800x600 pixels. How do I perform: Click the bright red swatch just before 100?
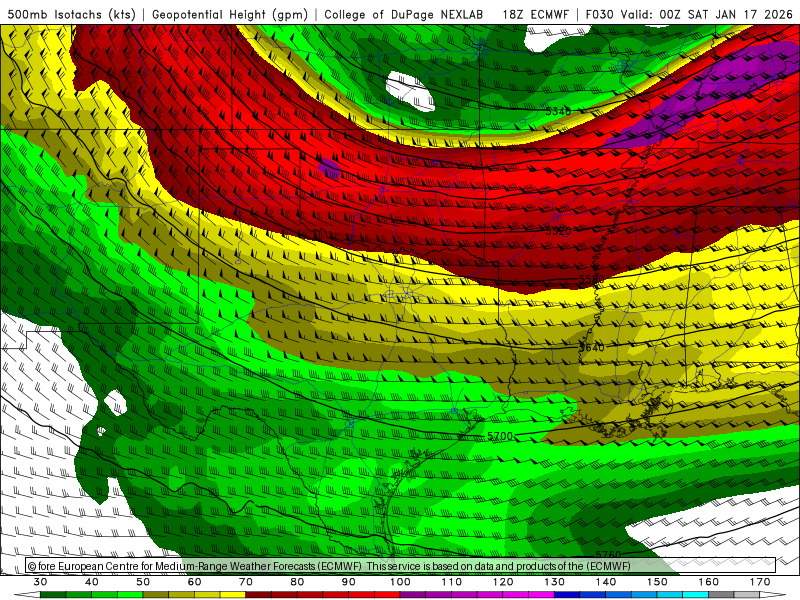tap(387, 595)
